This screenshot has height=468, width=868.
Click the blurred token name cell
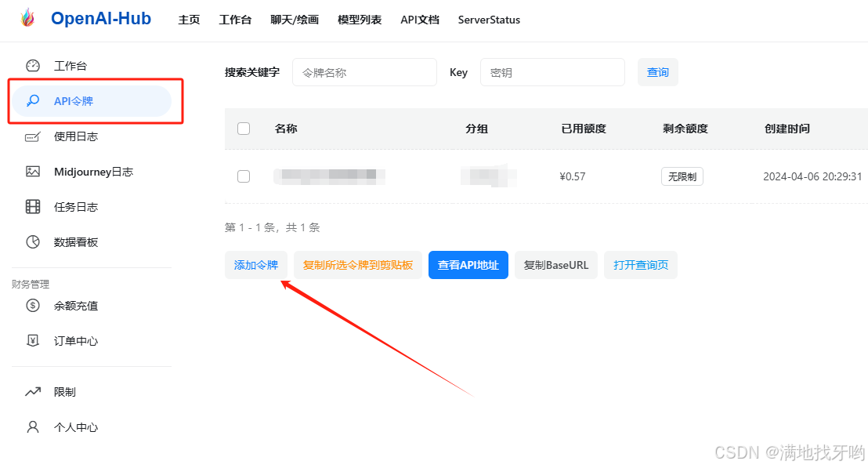click(329, 176)
